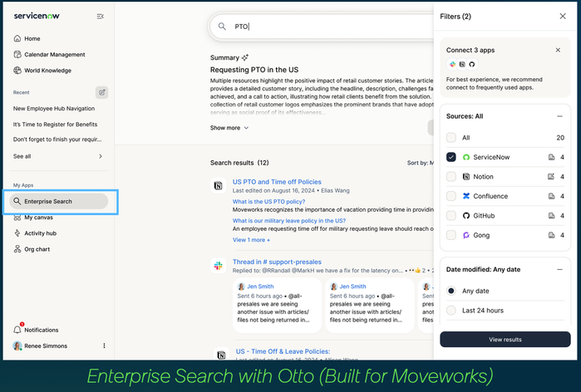
Task: Click the AI sparkle icon next to Summary
Action: point(245,57)
